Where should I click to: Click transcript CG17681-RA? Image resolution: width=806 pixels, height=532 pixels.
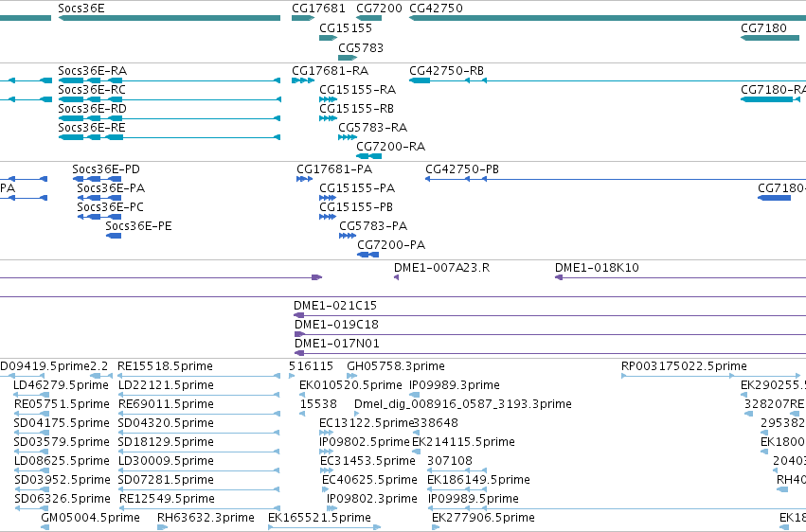coord(330,71)
